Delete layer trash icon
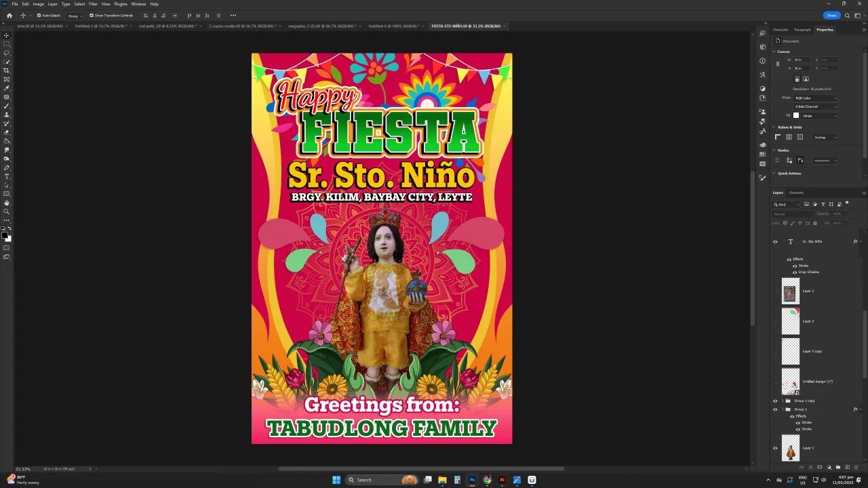The height and width of the screenshot is (488, 868). (856, 467)
